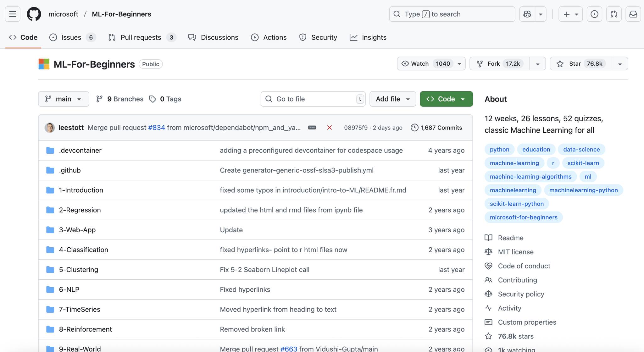Screen dimensions: 644x352
Task: Open the issues icon in the top header
Action: pyautogui.click(x=594, y=14)
